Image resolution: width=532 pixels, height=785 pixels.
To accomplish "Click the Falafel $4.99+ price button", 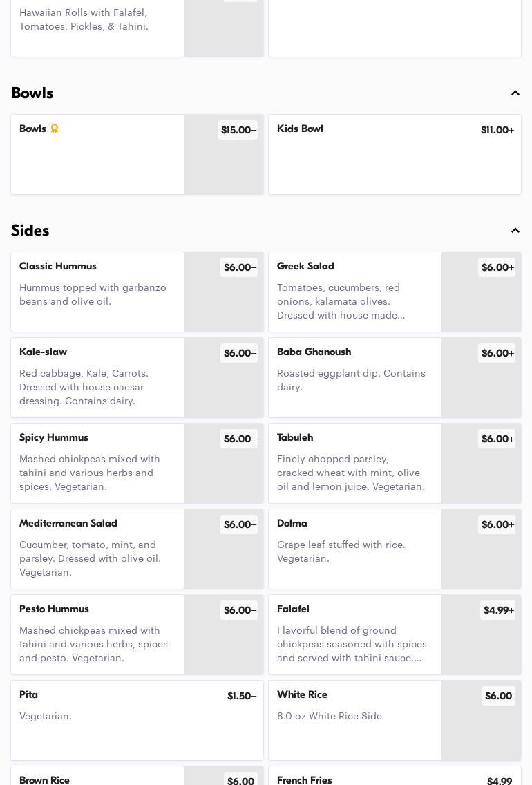I will [498, 611].
